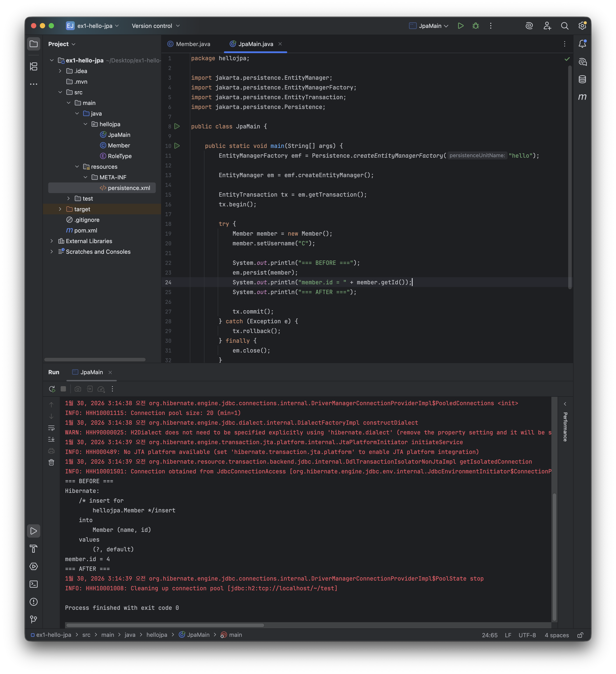Run JpaMain with the green play button
The width and height of the screenshot is (616, 674).
pyautogui.click(x=460, y=26)
